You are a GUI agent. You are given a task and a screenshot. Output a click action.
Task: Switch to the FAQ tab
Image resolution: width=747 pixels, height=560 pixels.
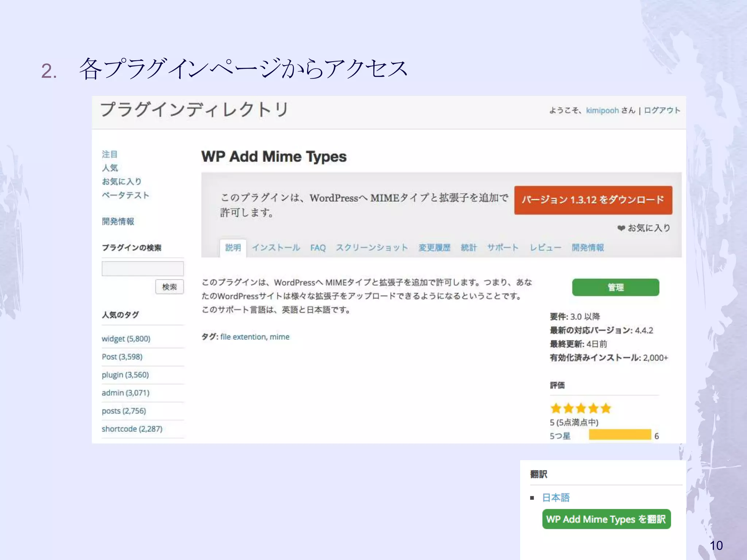[318, 248]
